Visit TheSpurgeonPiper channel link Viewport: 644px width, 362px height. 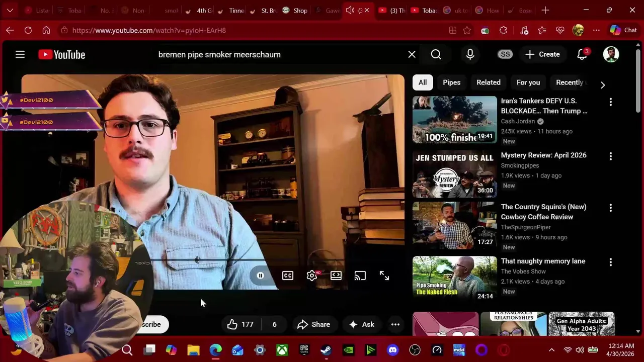(526, 227)
